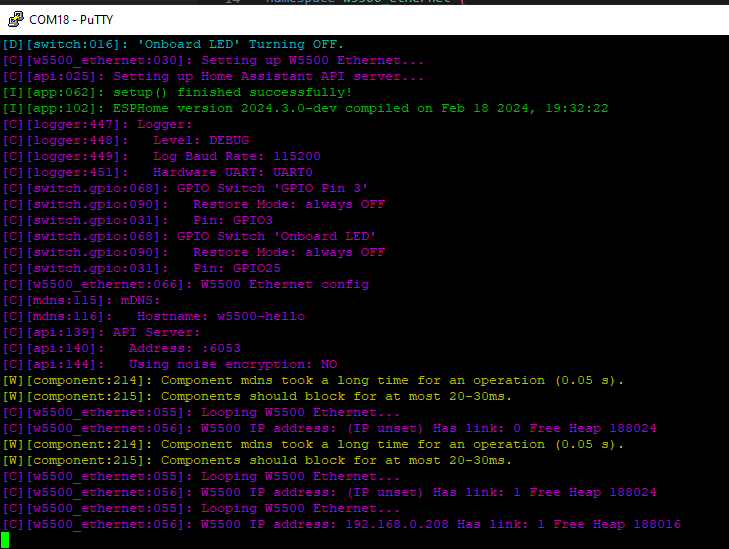Image resolution: width=729 pixels, height=549 pixels.
Task: Click the 'Free Heap 188016' value
Action: click(617, 524)
